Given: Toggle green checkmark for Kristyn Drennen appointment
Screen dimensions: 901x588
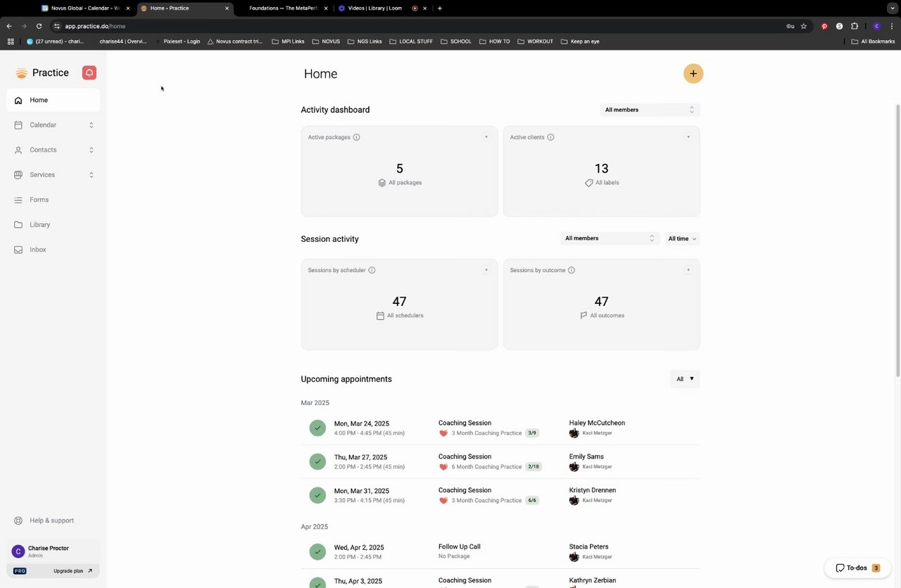Looking at the screenshot, I should pos(317,495).
